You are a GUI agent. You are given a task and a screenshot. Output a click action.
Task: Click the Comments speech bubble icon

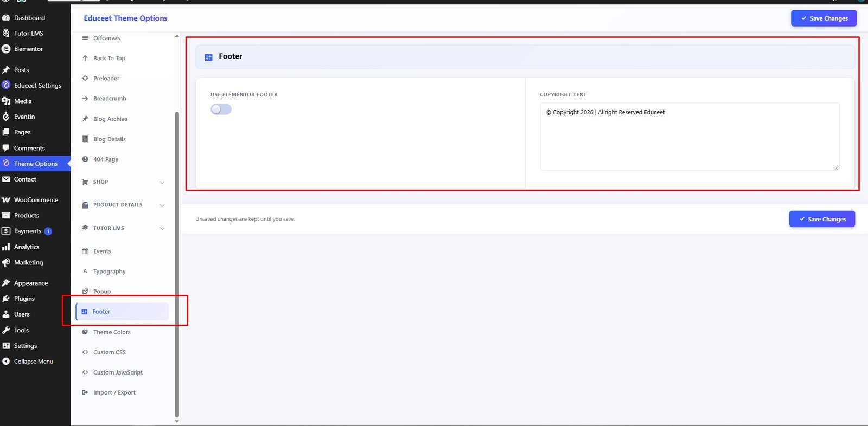click(6, 148)
